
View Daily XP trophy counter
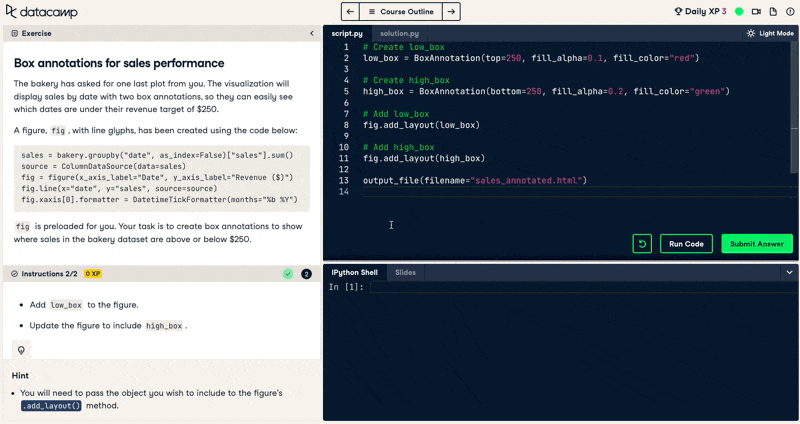point(700,11)
